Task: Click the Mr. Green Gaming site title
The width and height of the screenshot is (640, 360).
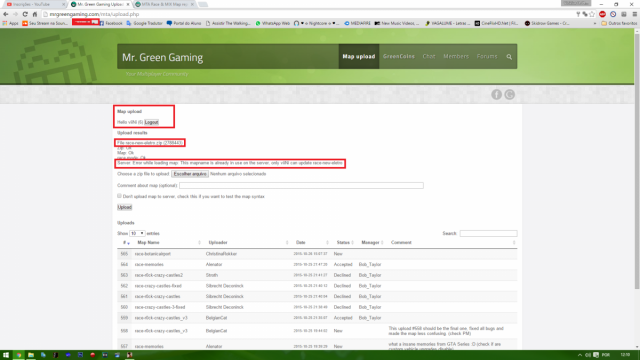Action: [x=162, y=57]
